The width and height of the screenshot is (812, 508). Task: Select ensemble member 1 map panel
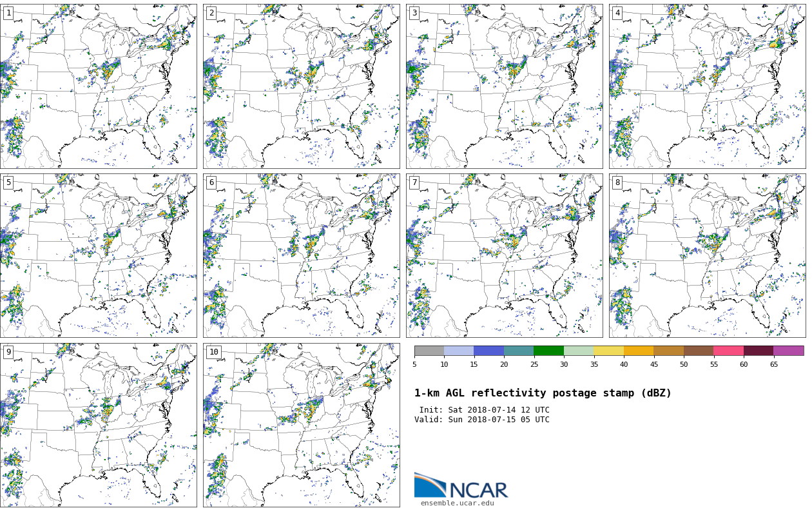99,86
